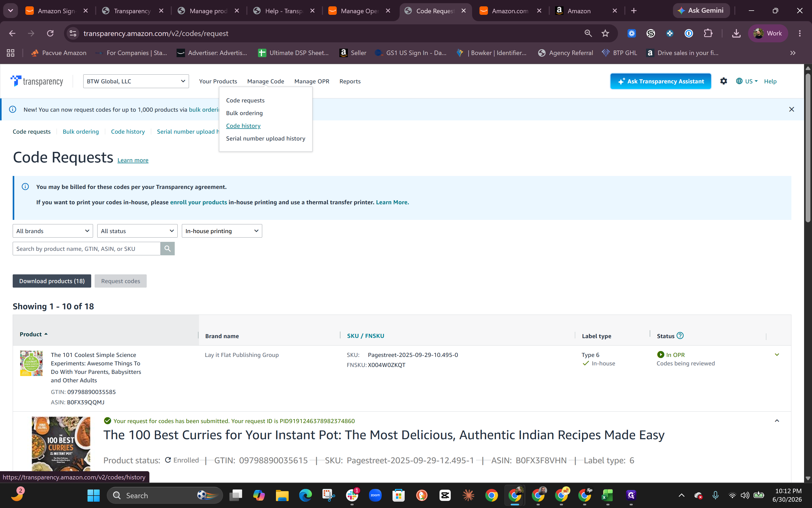Select Code requests in Manage Code menu
Viewport: 812px width, 508px height.
(245, 100)
